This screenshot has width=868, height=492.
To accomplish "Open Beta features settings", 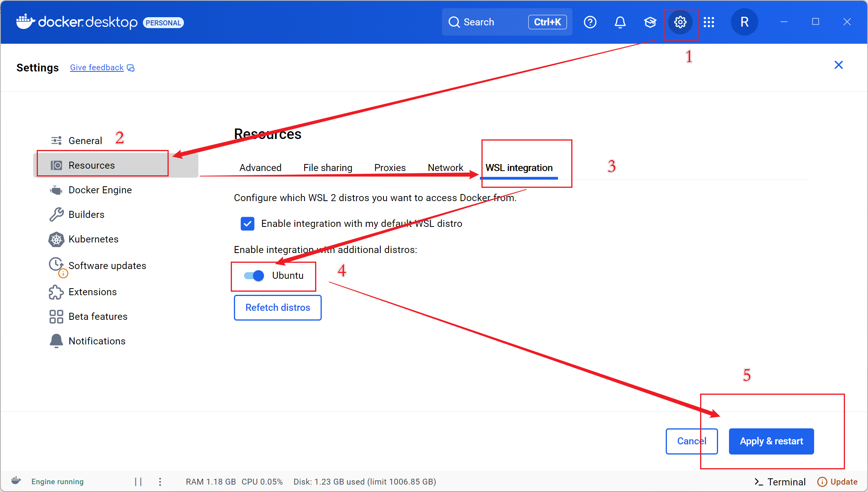I will click(116, 317).
